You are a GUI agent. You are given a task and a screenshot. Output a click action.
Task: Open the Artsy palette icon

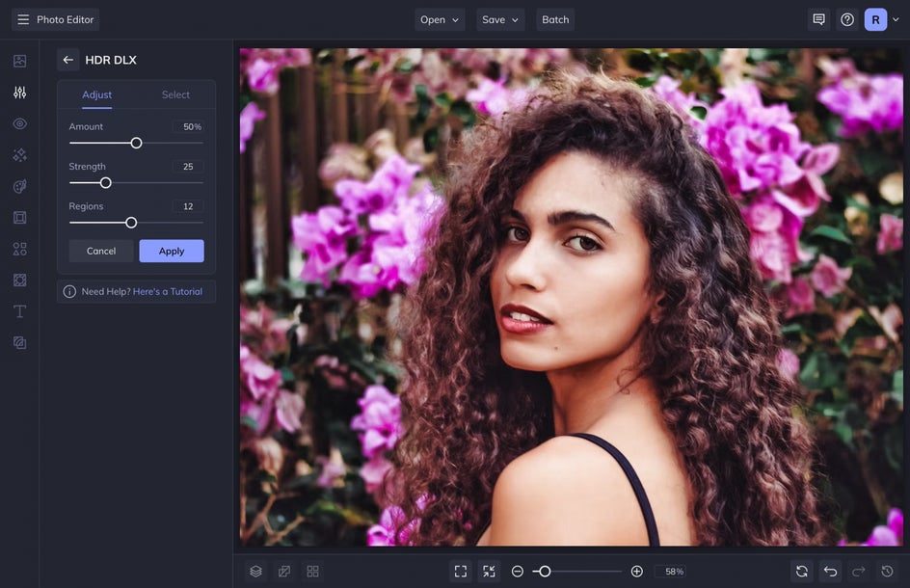click(19, 186)
